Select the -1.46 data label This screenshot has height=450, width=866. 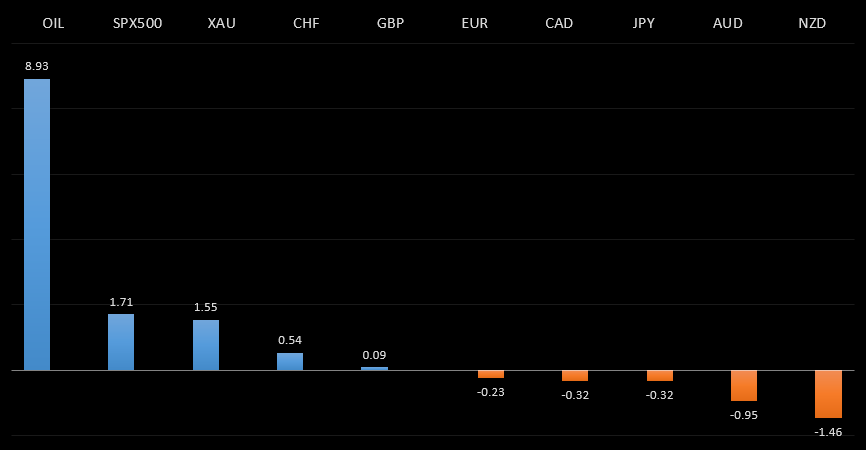[828, 432]
